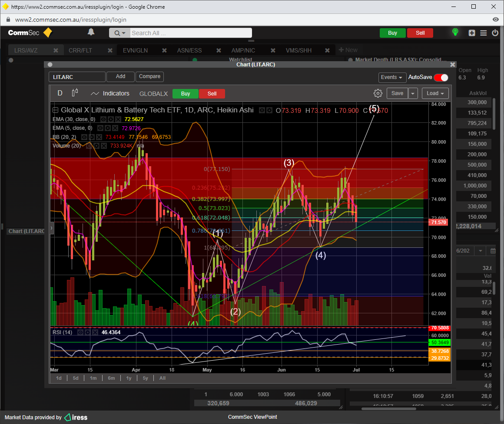The height and width of the screenshot is (424, 504).
Task: Switch to AMP/NIC workspace tab
Action: point(243,50)
